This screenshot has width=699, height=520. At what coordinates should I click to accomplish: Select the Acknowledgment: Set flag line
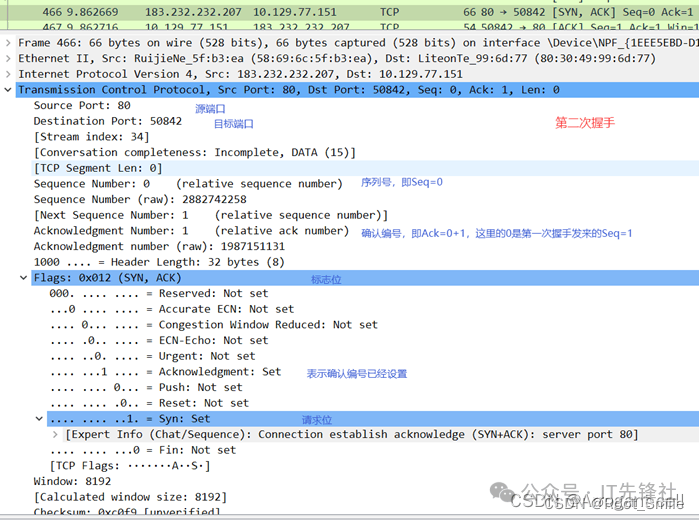pyautogui.click(x=165, y=371)
